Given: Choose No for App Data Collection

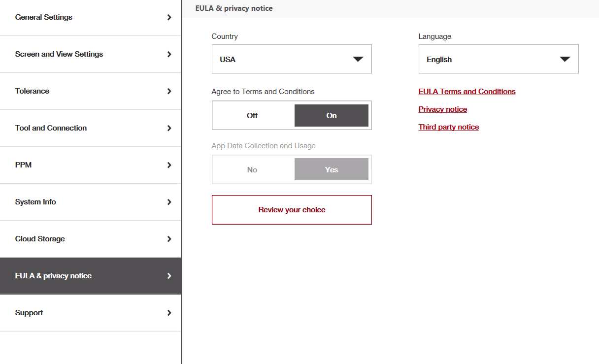Looking at the screenshot, I should pos(252,170).
